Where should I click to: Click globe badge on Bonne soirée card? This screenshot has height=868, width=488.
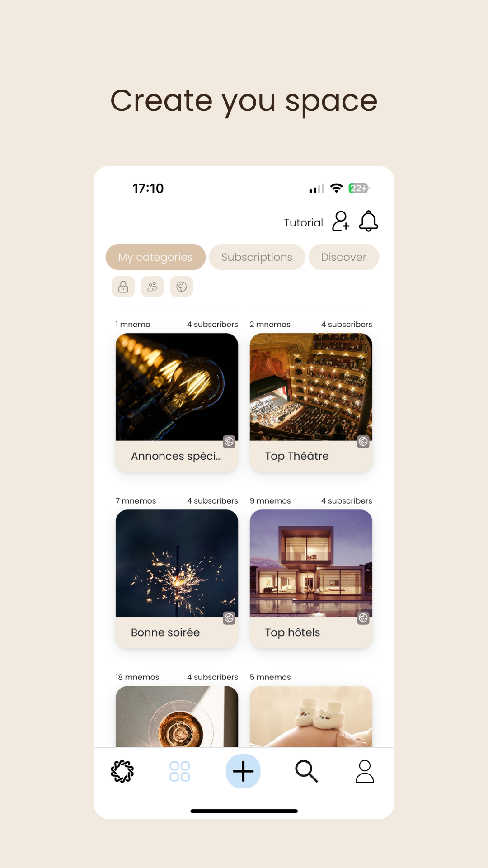[x=229, y=618]
